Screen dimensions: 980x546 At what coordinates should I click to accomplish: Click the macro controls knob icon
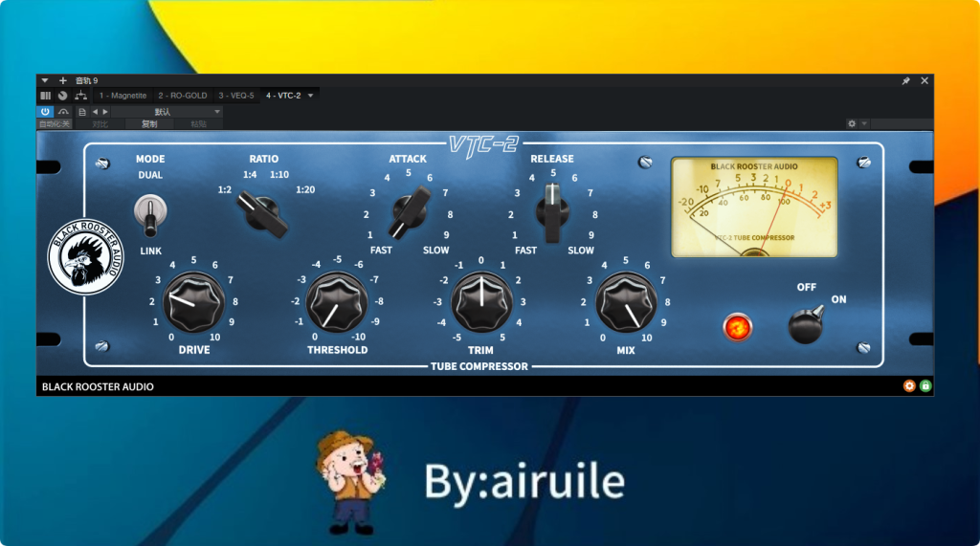tap(62, 96)
